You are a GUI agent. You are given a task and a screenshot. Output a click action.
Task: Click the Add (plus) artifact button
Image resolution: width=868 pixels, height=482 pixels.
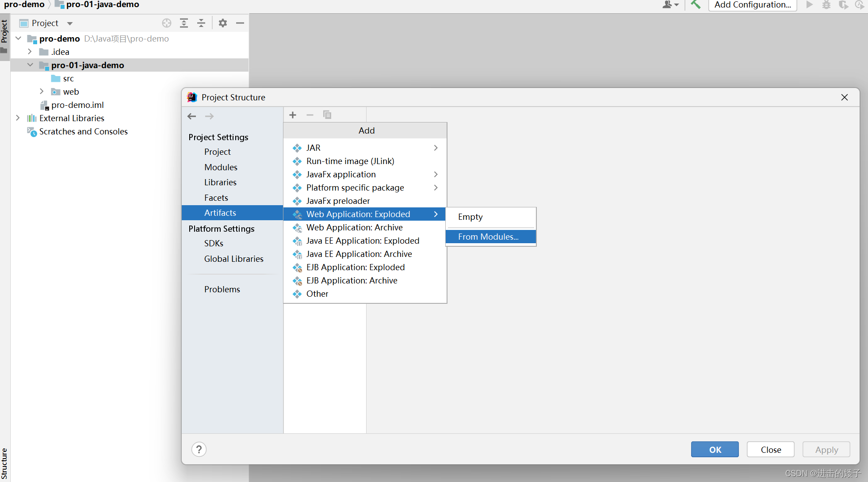coord(293,115)
